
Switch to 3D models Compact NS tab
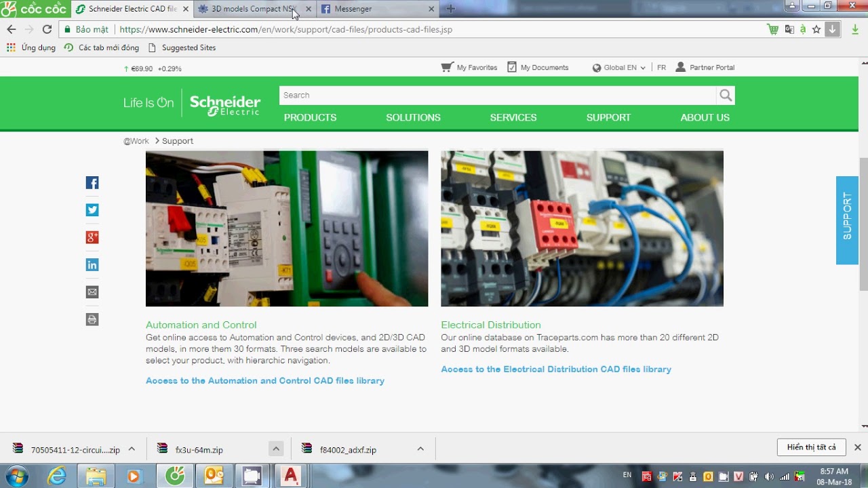click(x=254, y=9)
